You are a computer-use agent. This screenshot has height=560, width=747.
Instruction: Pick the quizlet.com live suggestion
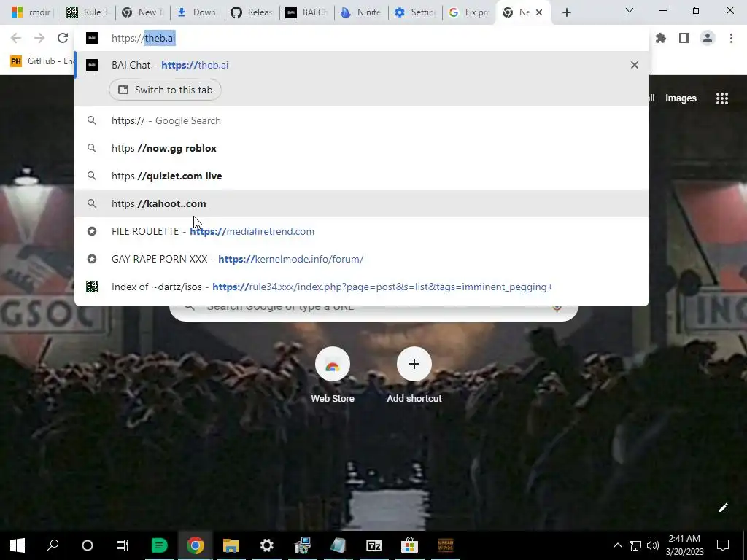click(362, 176)
